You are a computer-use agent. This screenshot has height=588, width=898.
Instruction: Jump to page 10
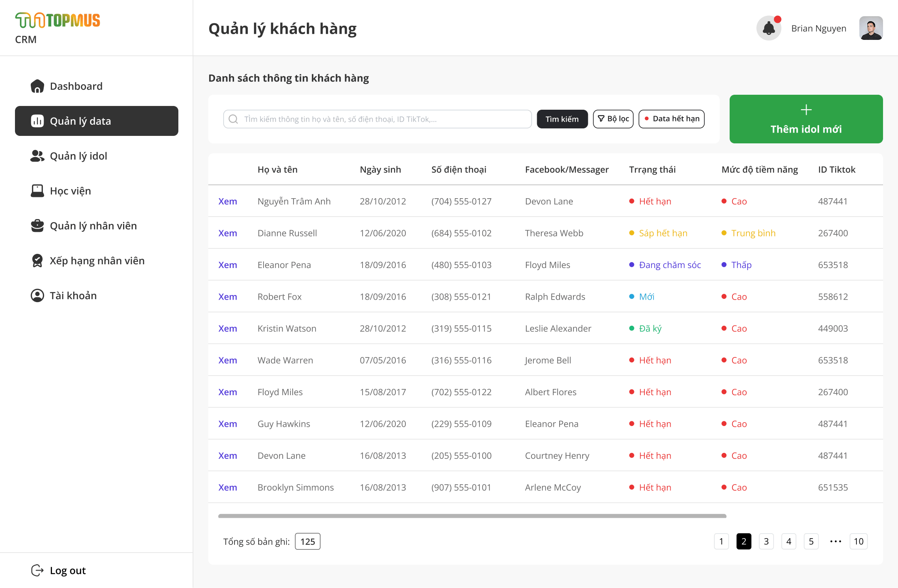pyautogui.click(x=859, y=541)
